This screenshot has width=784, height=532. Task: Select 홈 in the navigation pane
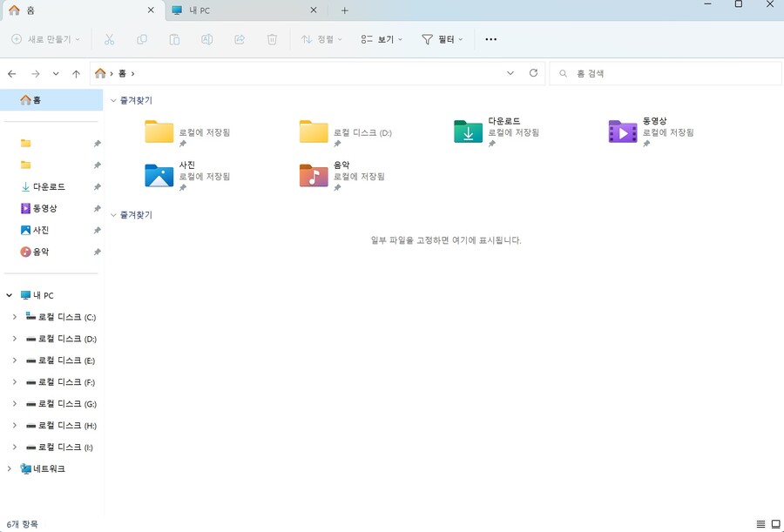click(x=51, y=100)
